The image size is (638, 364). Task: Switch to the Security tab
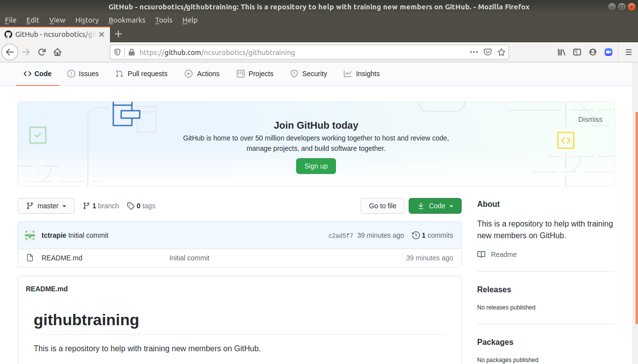pyautogui.click(x=309, y=74)
